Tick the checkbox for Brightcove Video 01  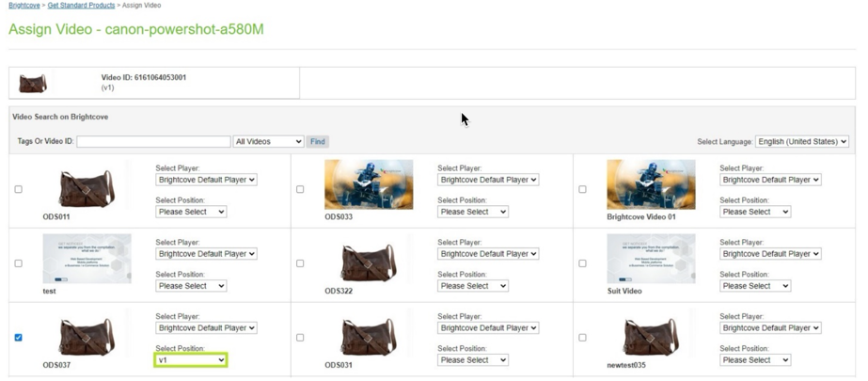click(x=582, y=189)
